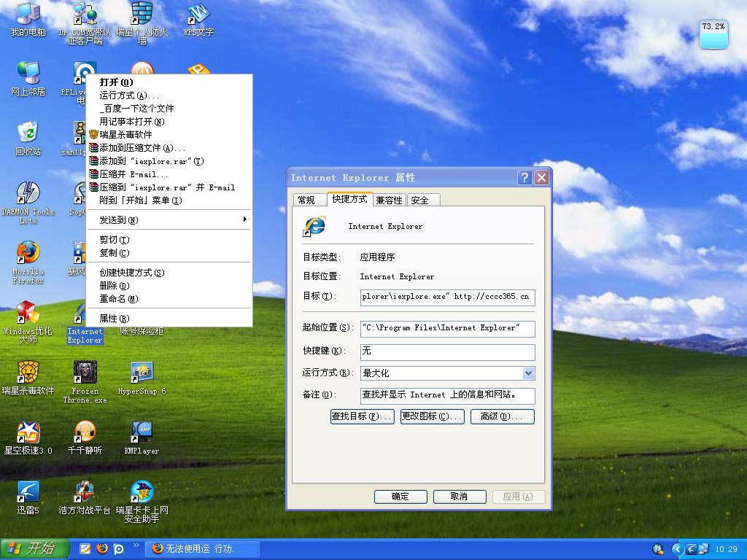Screen dimensions: 747x560
Task: Choose 属性(R) from context menu
Action: point(169,319)
